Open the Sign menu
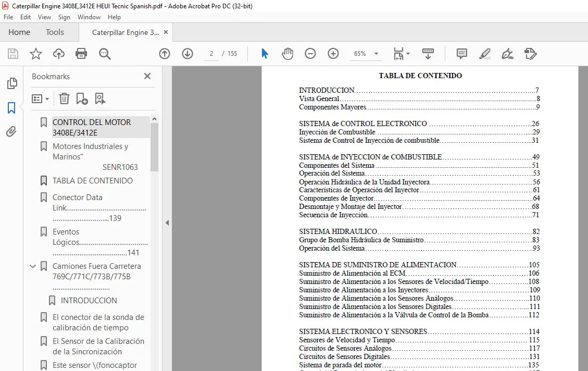 click(64, 17)
